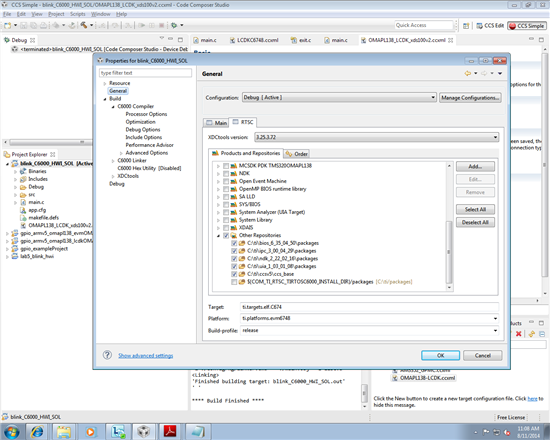Image resolution: width=550 pixels, height=440 pixels.
Task: Click the Code Composer Studio cube taskbar icon
Action: click(x=143, y=432)
